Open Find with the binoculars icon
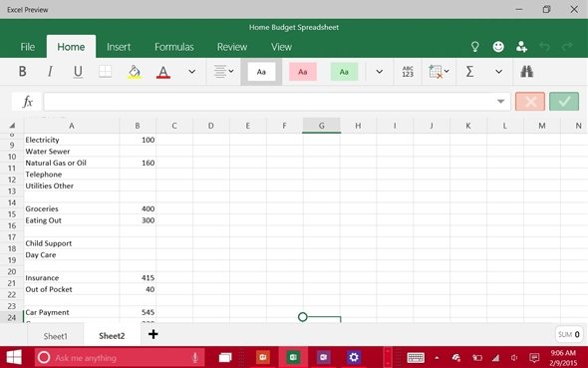Viewport: 588px width, 368px height. point(526,71)
